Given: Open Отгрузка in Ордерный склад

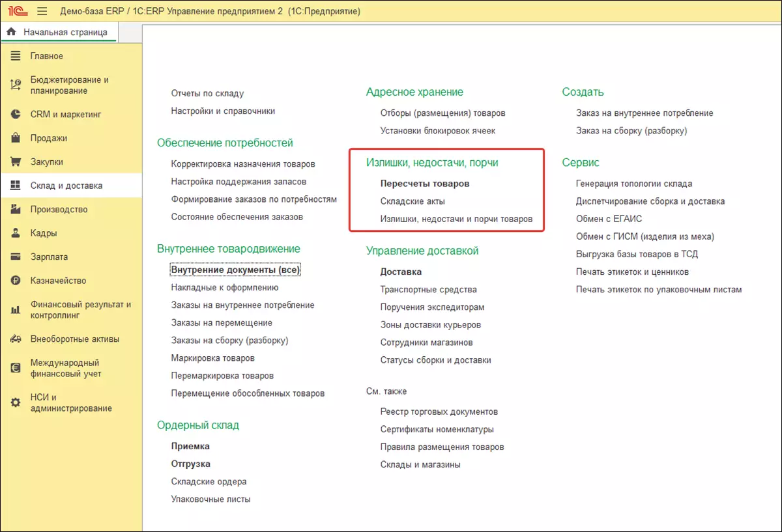Looking at the screenshot, I should point(191,464).
